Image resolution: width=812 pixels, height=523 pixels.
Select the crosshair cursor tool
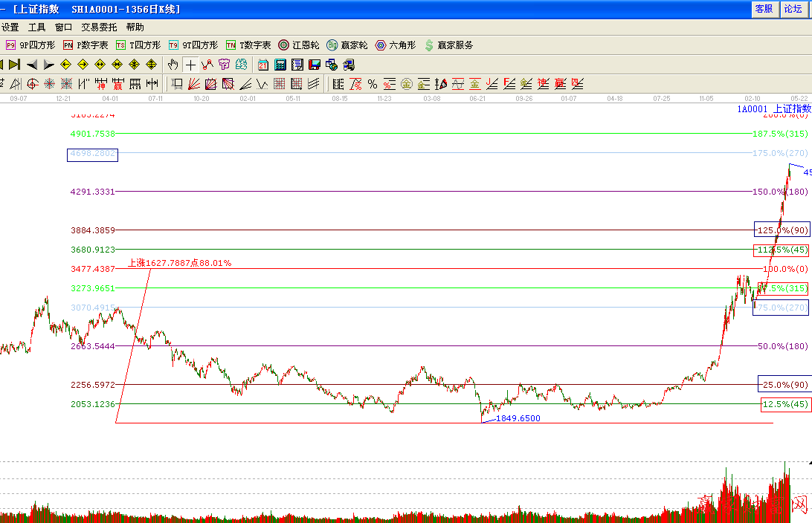[190, 65]
